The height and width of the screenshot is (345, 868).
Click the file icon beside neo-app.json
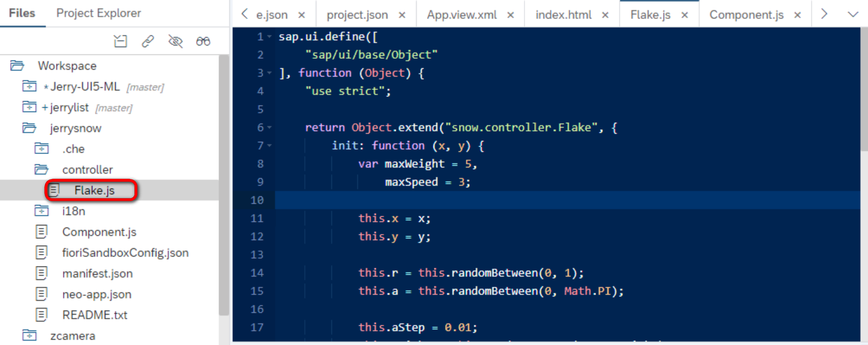[x=41, y=294]
